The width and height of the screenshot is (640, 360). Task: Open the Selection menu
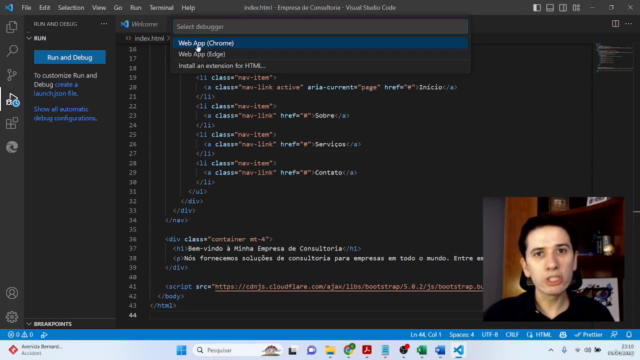(x=71, y=8)
